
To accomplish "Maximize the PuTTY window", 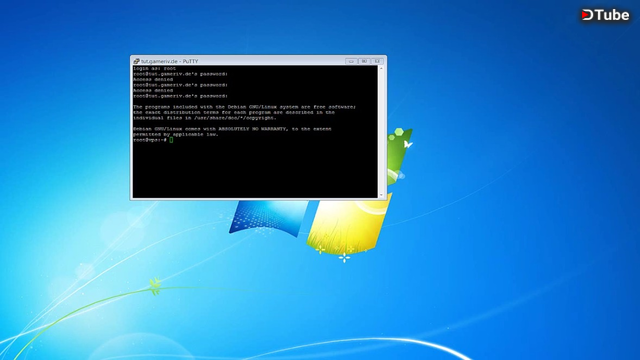I will click(364, 61).
